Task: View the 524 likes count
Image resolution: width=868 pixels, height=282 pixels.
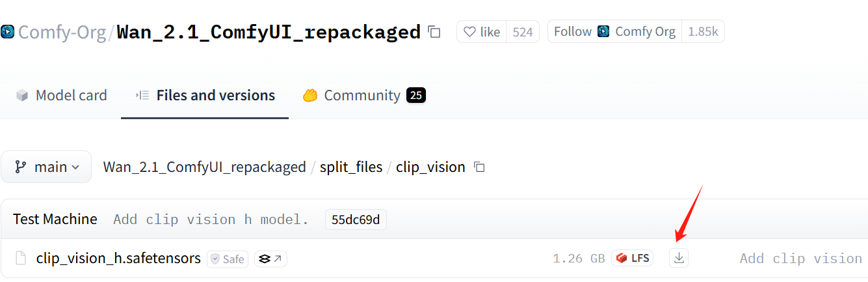Action: coord(522,31)
